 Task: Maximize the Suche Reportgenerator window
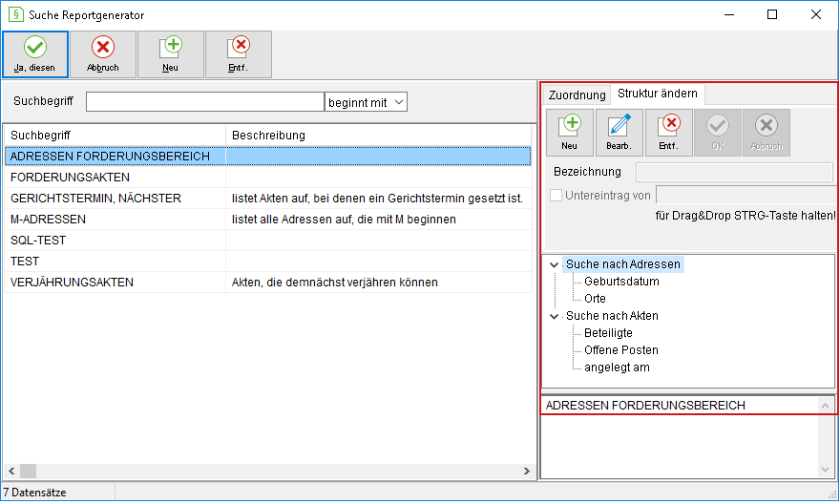(772, 14)
